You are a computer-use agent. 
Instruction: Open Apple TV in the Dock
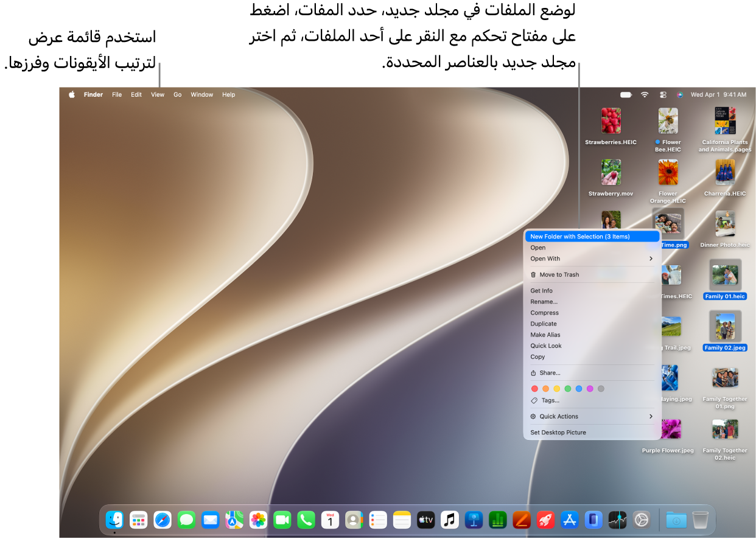425,520
